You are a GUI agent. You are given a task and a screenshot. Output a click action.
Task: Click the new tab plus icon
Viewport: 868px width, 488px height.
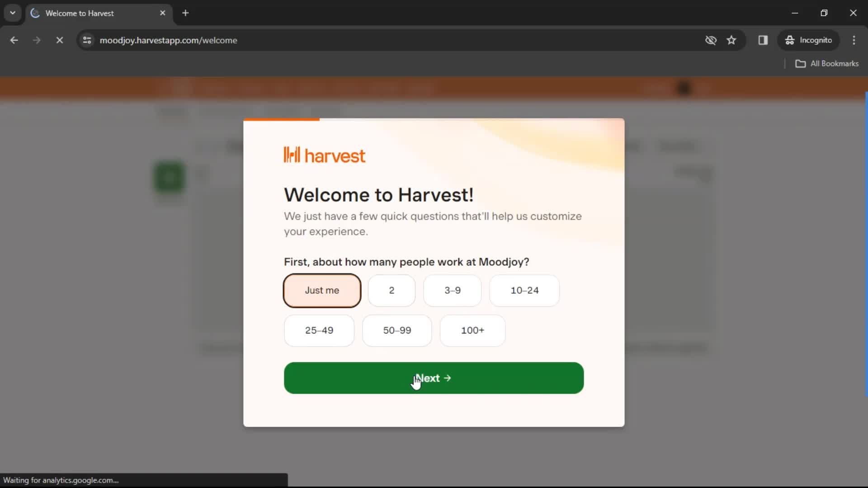point(185,13)
